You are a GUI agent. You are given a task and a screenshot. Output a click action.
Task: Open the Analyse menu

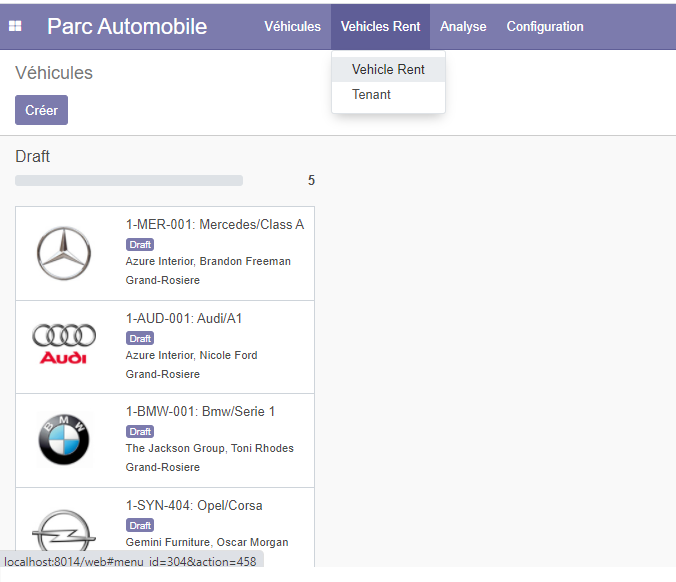click(x=463, y=27)
